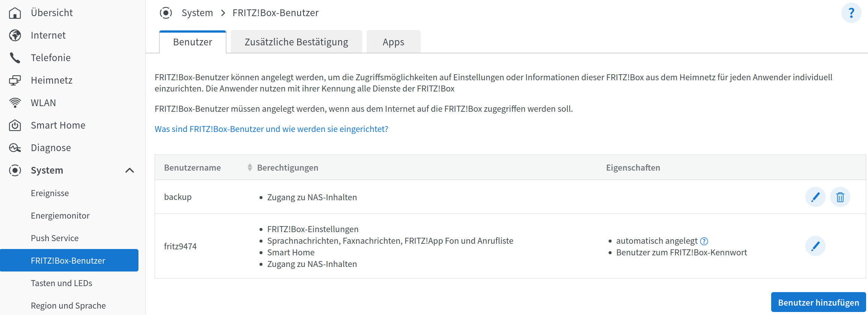Click the System icon in sidebar
Viewport: 868px width, 315px height.
tap(15, 170)
